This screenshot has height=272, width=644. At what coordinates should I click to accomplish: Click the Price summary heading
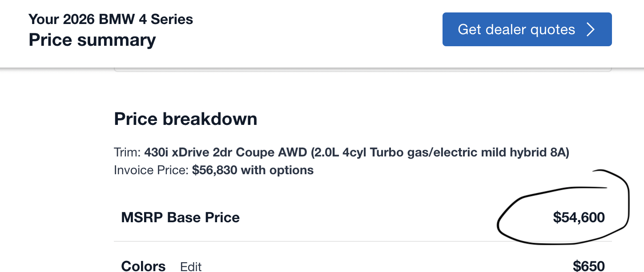92,40
